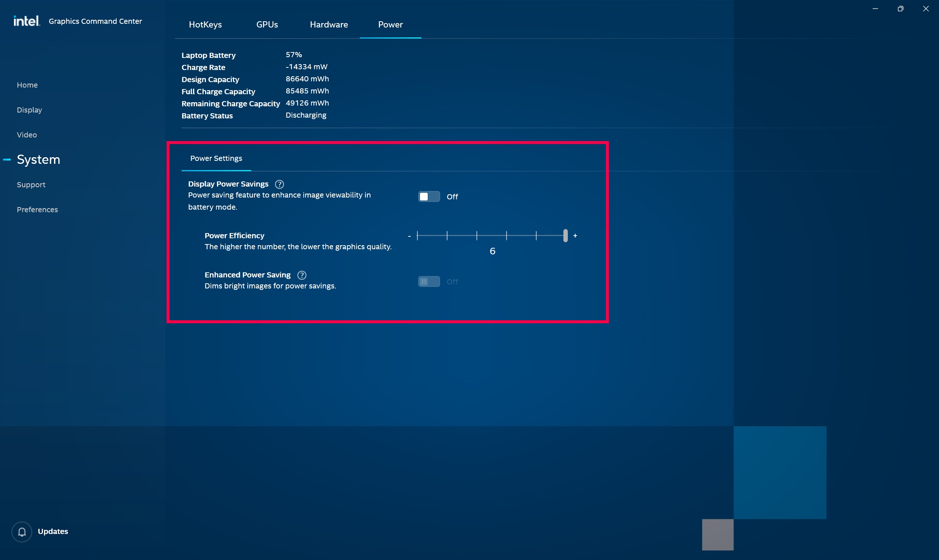Click help icon next to Display Power Savings
The width and height of the screenshot is (939, 560).
click(x=279, y=184)
